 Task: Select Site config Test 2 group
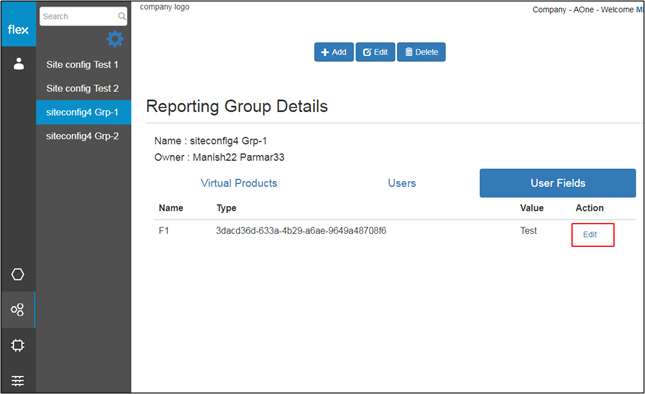coord(84,88)
